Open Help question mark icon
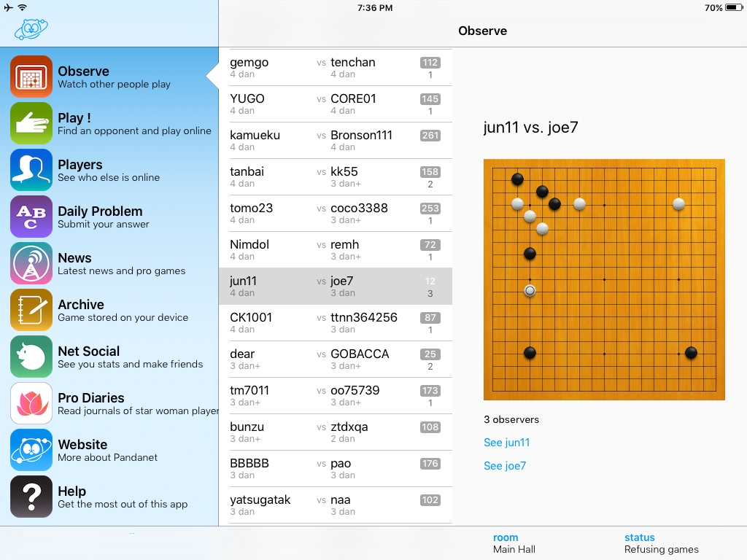The height and width of the screenshot is (560, 747). coord(31,497)
